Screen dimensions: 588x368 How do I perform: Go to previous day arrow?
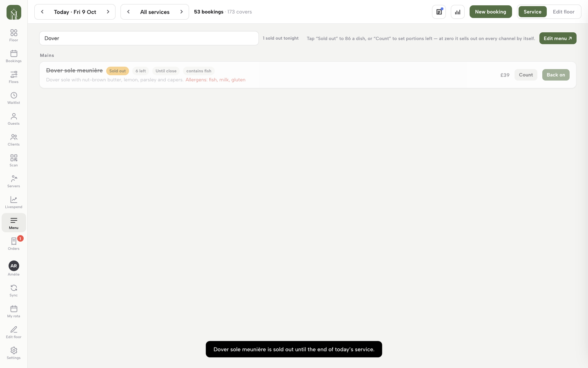point(42,12)
